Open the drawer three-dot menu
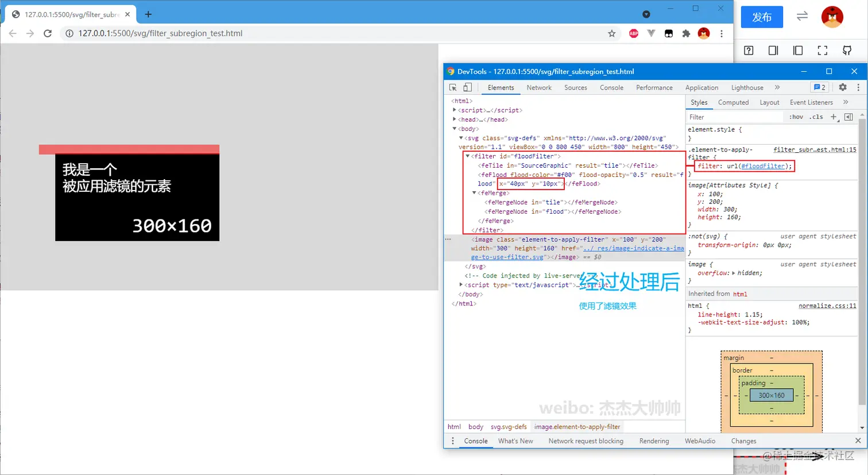868x475 pixels. pyautogui.click(x=452, y=441)
